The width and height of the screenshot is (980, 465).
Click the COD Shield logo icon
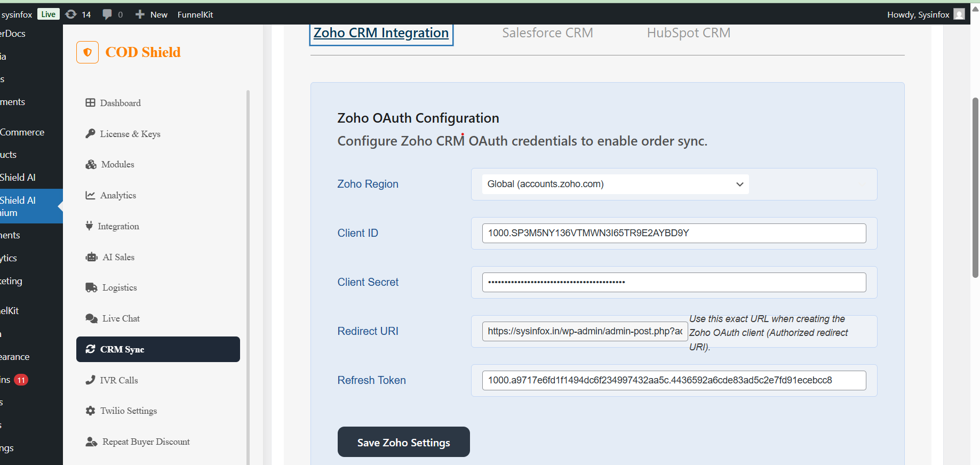click(x=87, y=52)
